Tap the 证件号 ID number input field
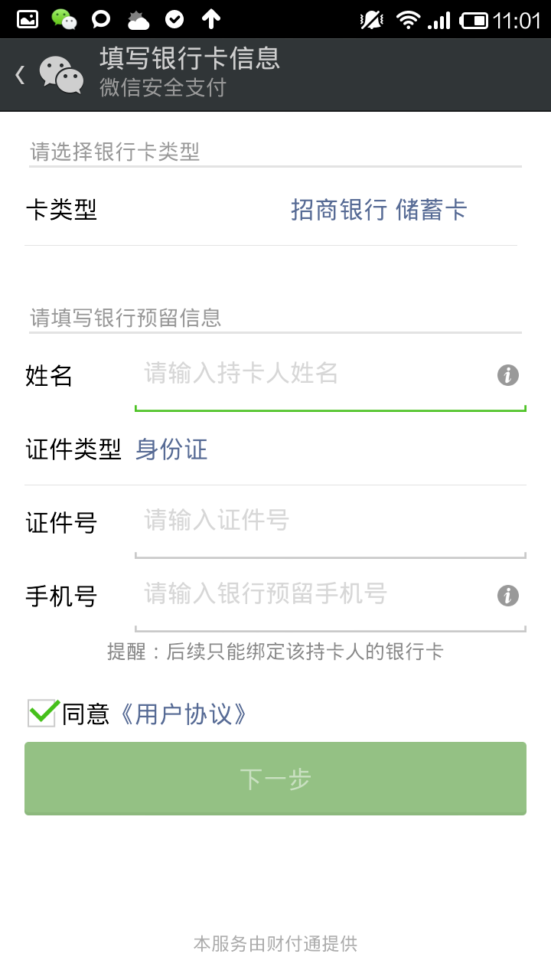Screen dimensions: 551x980 329,522
